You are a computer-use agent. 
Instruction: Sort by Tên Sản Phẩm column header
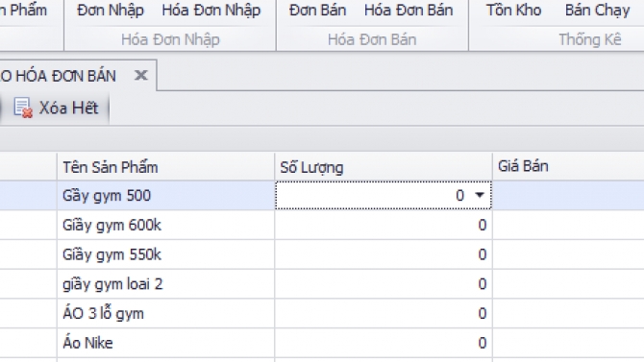(x=166, y=167)
